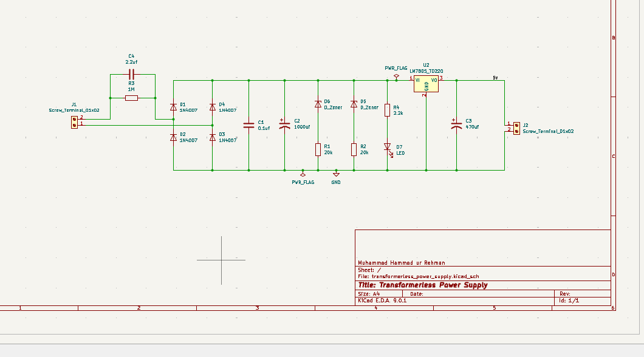Click author name 'Muhammad Hammad ur Rehman'
The image size is (644, 357).
tap(401, 263)
